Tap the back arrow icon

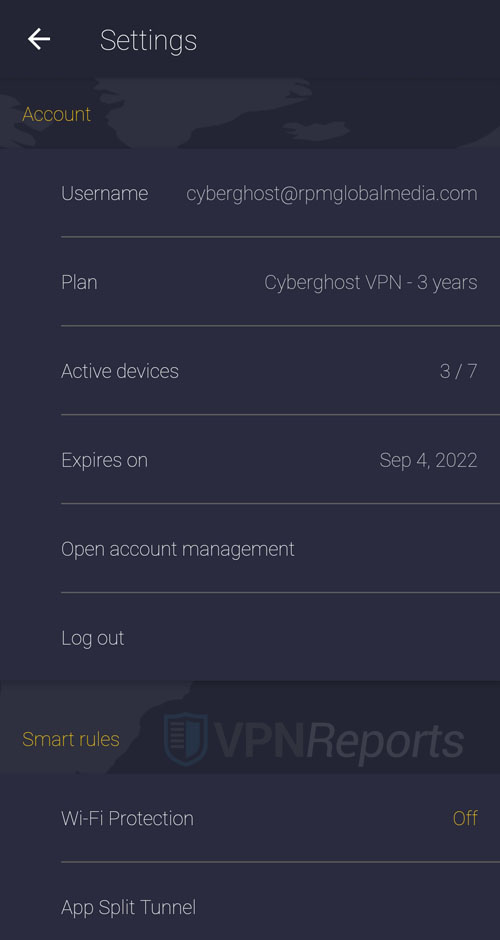tap(39, 40)
